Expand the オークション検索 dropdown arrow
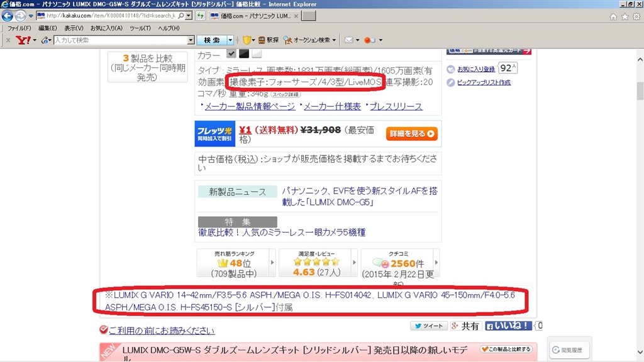644x362 pixels. tap(334, 40)
